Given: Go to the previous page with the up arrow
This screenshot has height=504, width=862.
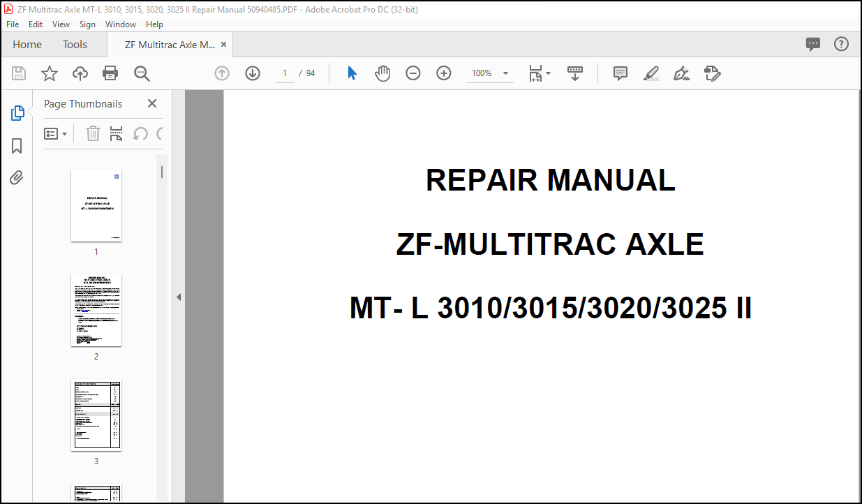Looking at the screenshot, I should pyautogui.click(x=222, y=73).
